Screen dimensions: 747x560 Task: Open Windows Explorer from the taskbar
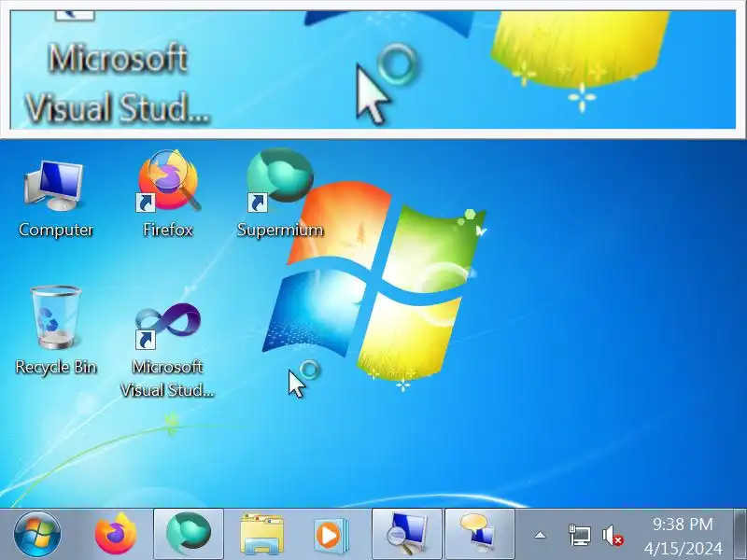pyautogui.click(x=261, y=534)
